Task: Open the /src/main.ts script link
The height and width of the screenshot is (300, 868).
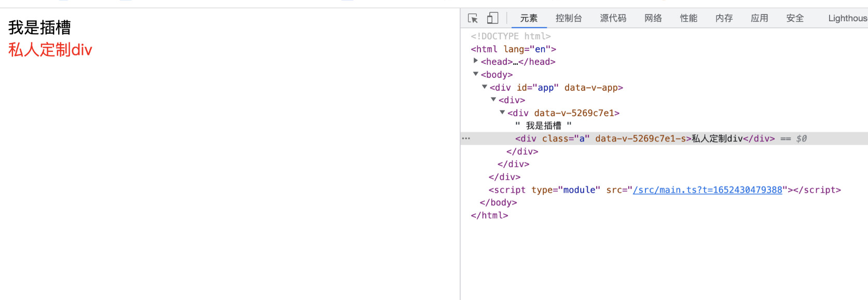Action: coord(708,190)
